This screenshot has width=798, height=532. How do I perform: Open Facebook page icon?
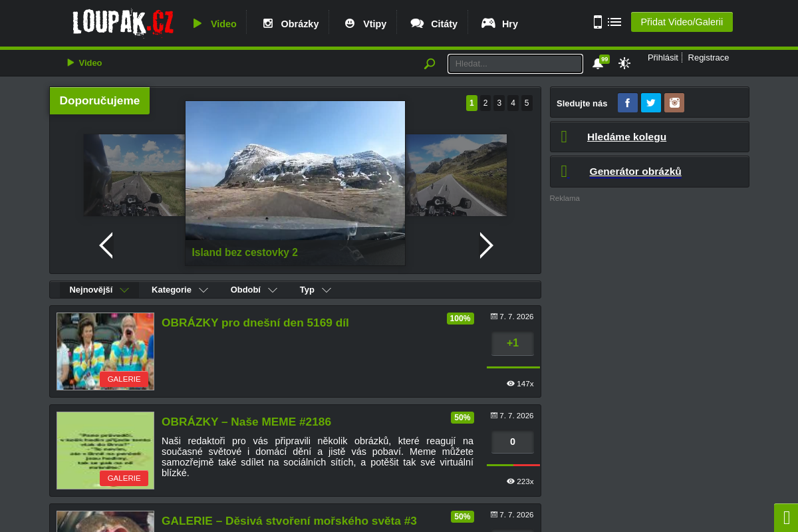coord(628,103)
